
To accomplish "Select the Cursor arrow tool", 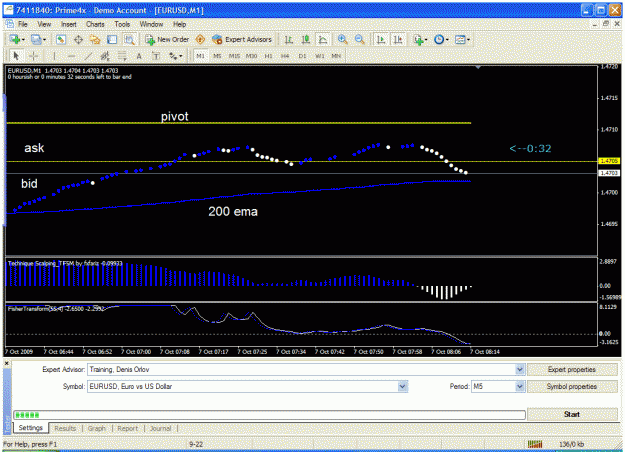I will [x=16, y=56].
